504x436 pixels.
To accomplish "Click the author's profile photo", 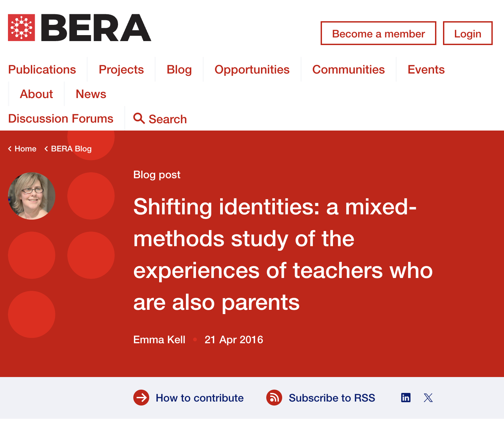I will coord(31,196).
